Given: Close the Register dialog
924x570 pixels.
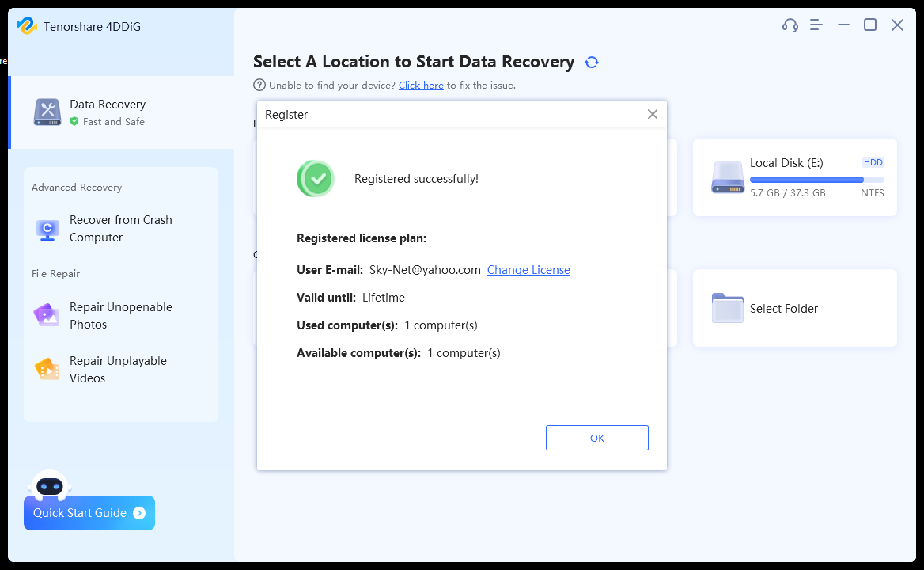Looking at the screenshot, I should (x=653, y=114).
